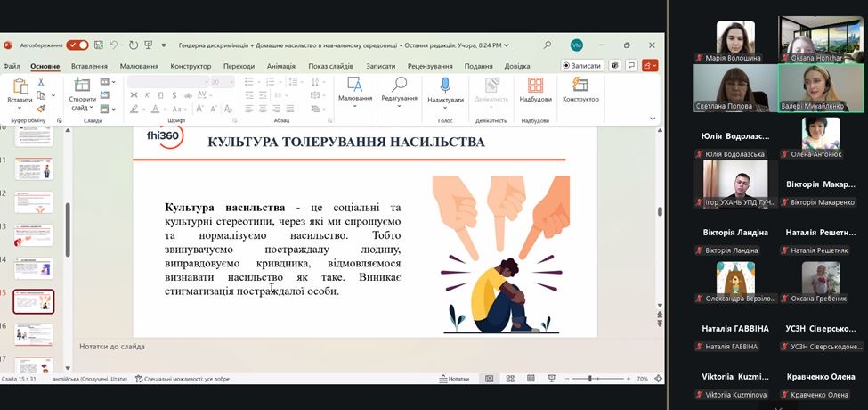Open the Файл menu
The image size is (868, 410).
click(12, 66)
